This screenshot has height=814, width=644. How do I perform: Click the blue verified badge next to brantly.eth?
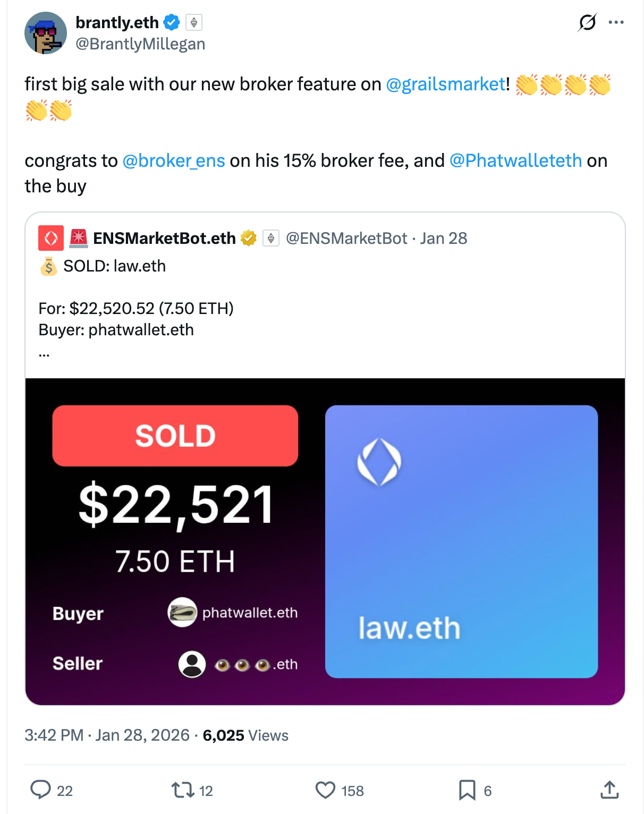coord(172,22)
